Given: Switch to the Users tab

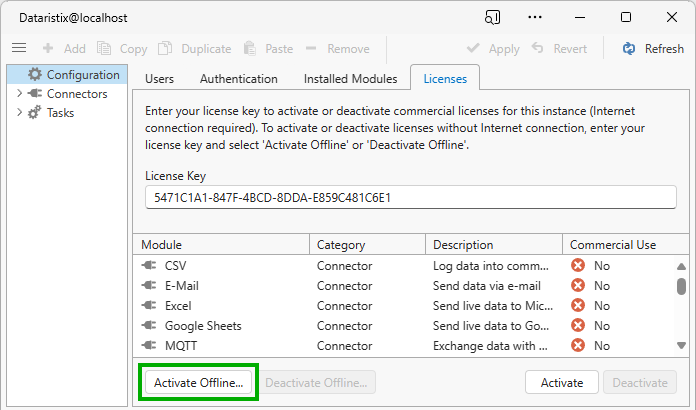Looking at the screenshot, I should pyautogui.click(x=160, y=79).
